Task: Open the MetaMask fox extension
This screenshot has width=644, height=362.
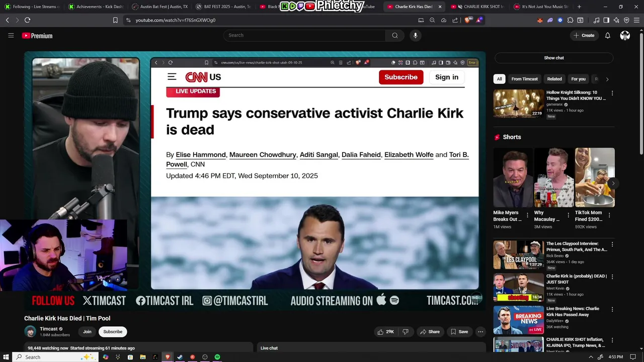Action: (x=540, y=20)
